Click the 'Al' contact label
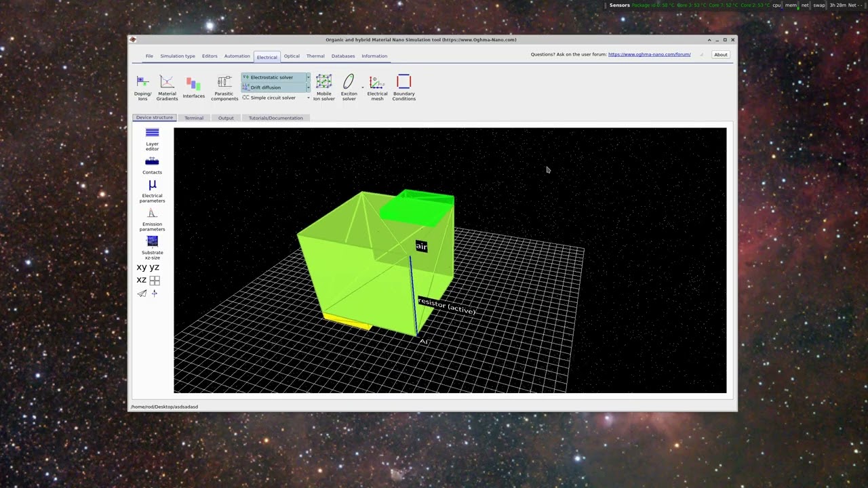The height and width of the screenshot is (488, 868). [424, 341]
